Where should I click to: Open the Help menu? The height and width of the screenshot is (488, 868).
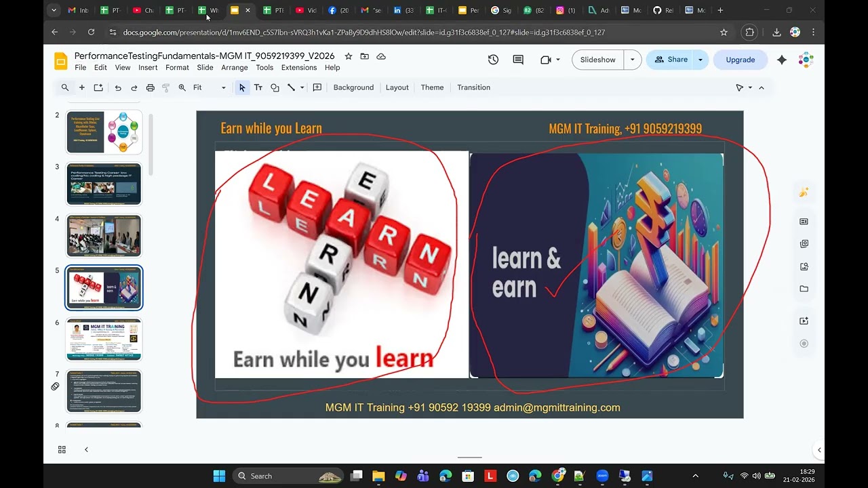332,68
